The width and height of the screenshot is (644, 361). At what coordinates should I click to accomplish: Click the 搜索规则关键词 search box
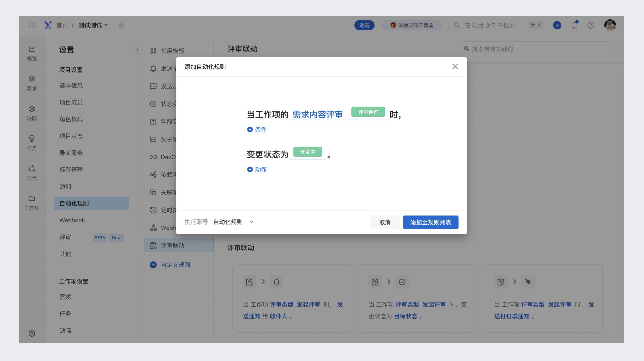[x=535, y=49]
